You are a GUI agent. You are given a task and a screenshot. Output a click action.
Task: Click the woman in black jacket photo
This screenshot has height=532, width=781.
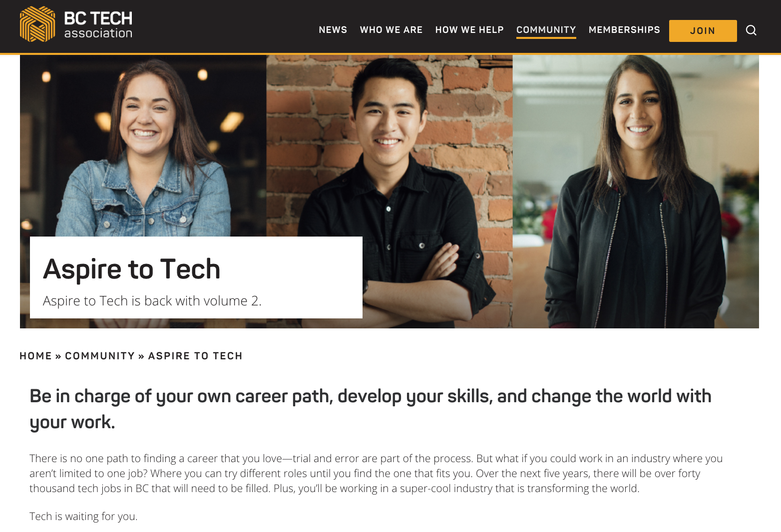point(636,192)
